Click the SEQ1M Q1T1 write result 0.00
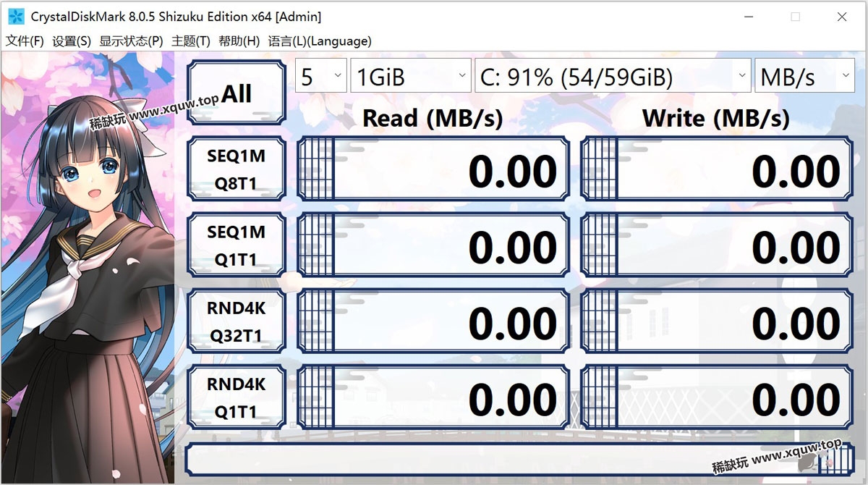Viewport: 868px width, 485px height. point(717,245)
